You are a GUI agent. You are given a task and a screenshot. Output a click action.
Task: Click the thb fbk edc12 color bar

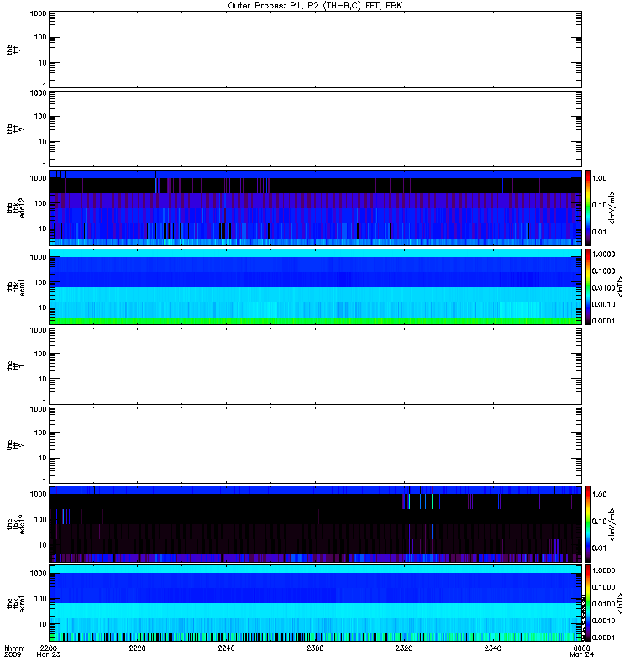tap(588, 207)
